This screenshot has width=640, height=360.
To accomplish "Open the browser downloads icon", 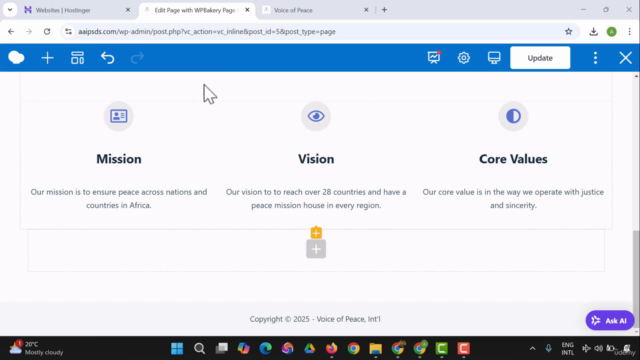I will click(x=593, y=31).
